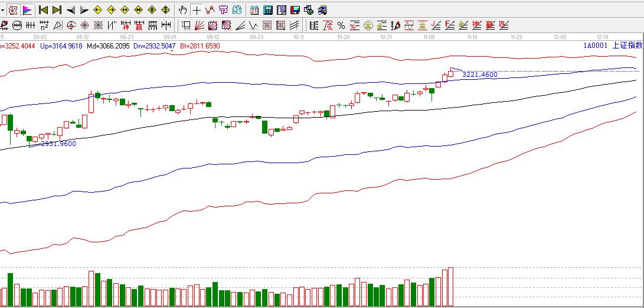This screenshot has width=644, height=308.
Task: Open dropdown arrow at toolbar's left edge
Action: pyautogui.click(x=2, y=10)
